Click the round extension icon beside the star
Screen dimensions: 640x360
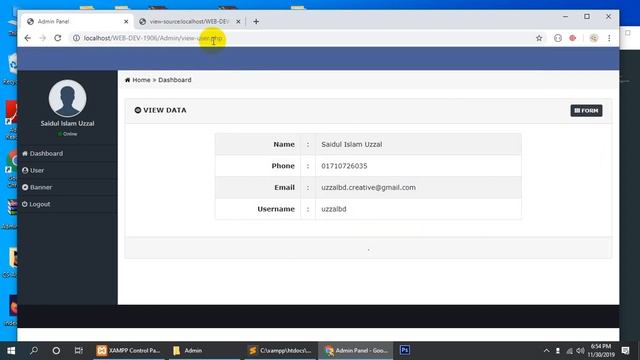pyautogui.click(x=558, y=38)
